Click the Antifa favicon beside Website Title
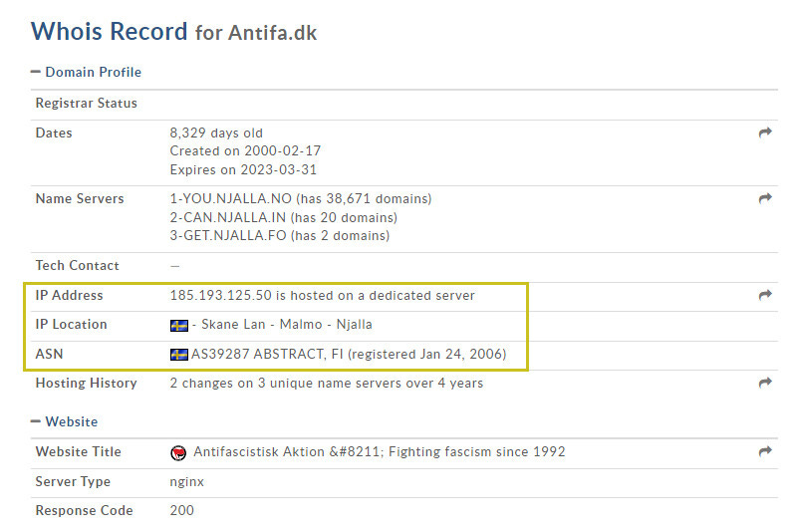The height and width of the screenshot is (532, 795). 178,452
